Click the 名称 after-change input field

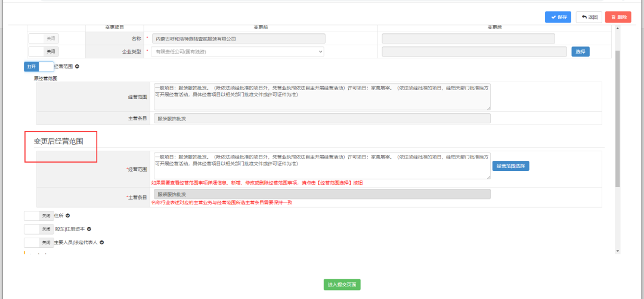click(468, 39)
